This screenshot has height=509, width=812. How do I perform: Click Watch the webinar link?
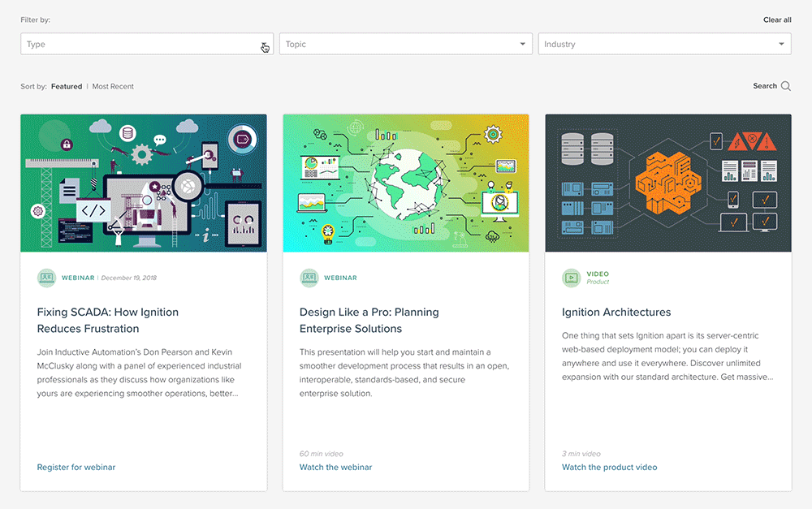point(335,467)
